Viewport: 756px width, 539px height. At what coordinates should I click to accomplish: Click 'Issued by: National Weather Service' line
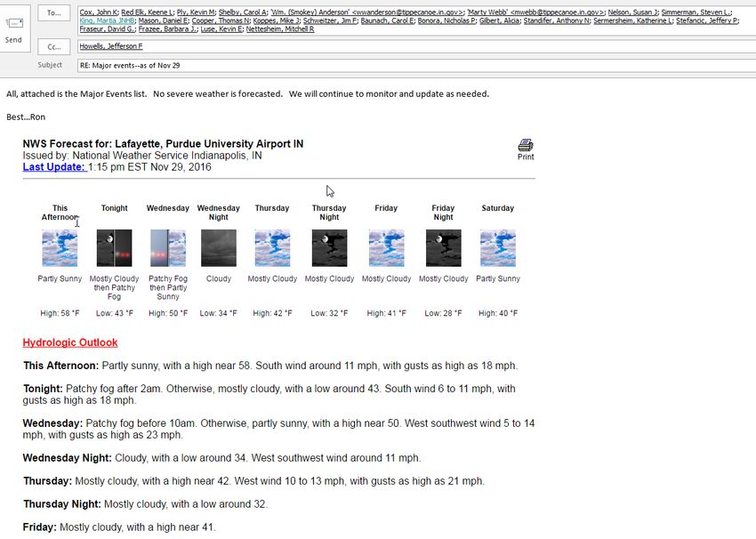(x=142, y=156)
